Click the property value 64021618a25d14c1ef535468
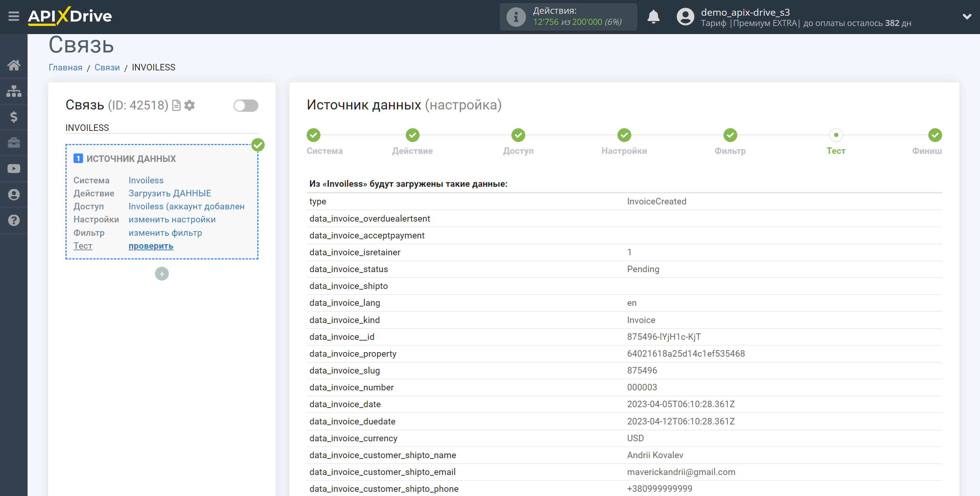 tap(686, 354)
